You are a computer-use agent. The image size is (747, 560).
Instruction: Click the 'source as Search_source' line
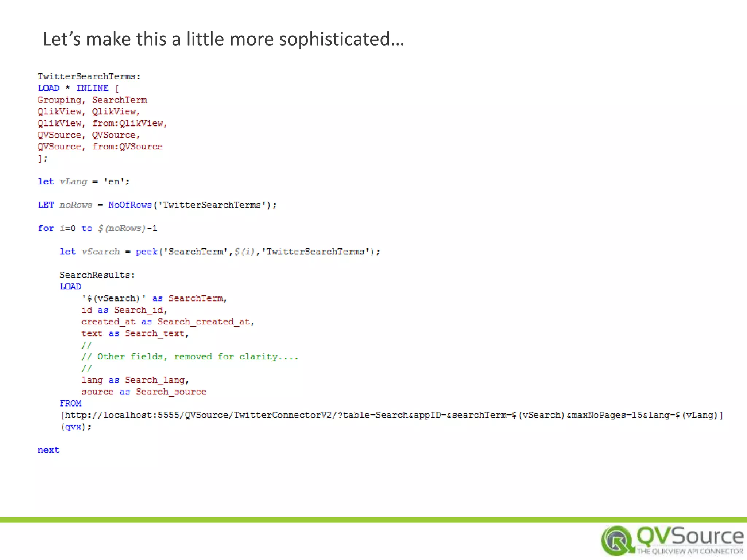144,392
